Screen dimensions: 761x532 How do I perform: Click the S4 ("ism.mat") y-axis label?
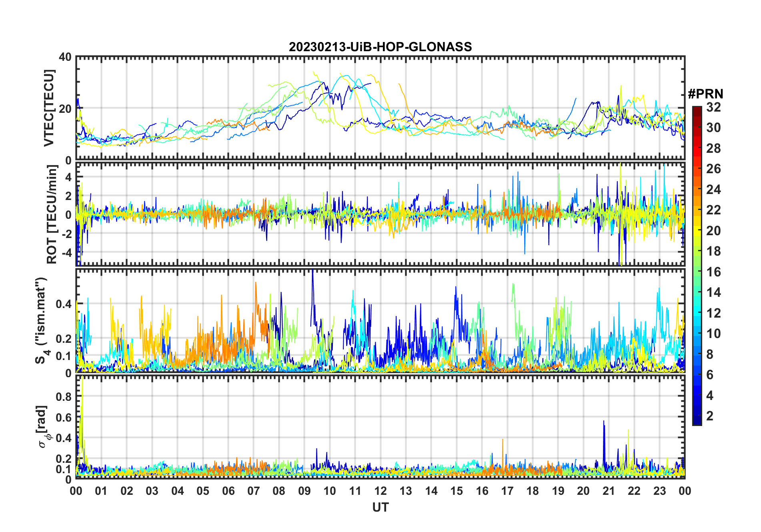click(x=42, y=321)
